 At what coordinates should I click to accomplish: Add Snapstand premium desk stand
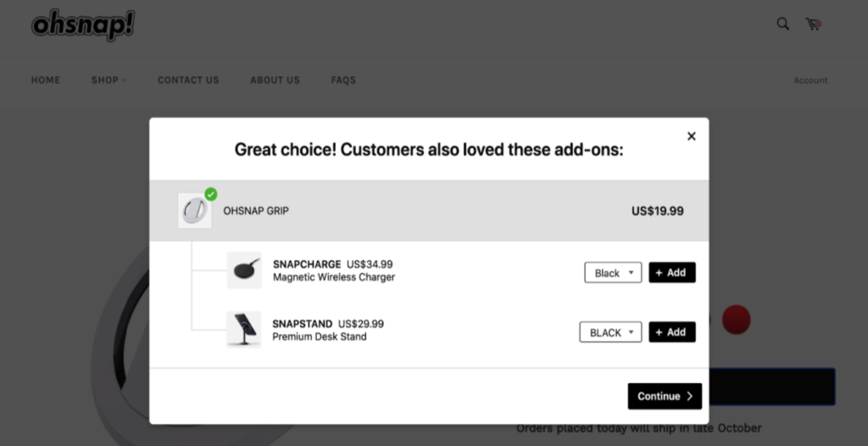click(x=672, y=332)
